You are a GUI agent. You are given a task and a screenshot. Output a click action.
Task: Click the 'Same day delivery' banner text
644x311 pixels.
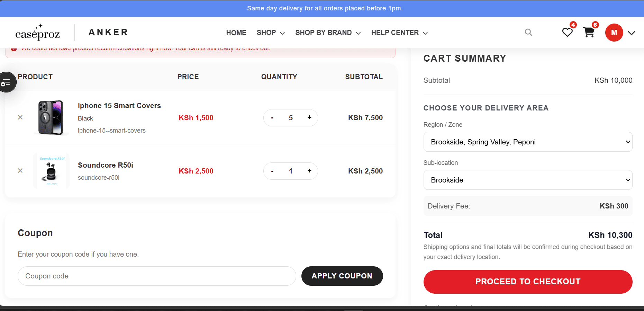tap(325, 8)
